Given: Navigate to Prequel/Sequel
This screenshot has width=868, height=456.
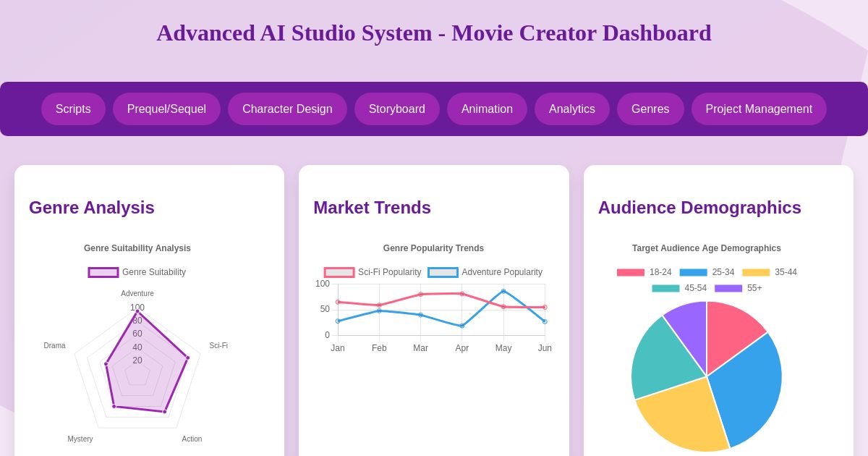Looking at the screenshot, I should pyautogui.click(x=166, y=109).
